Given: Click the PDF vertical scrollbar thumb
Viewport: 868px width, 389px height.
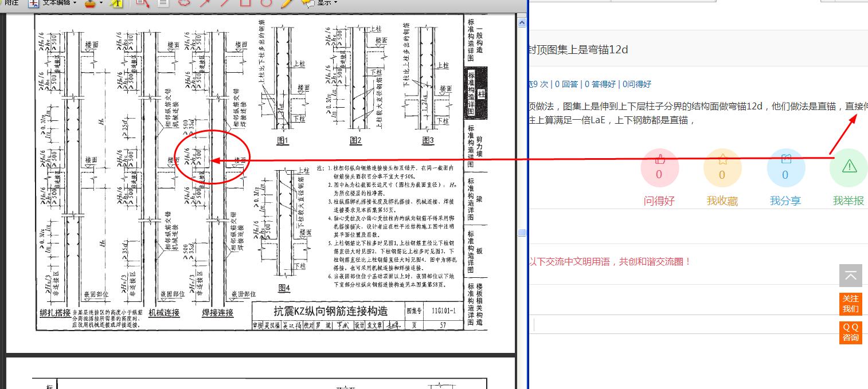Looking at the screenshot, I should pyautogui.click(x=522, y=233).
